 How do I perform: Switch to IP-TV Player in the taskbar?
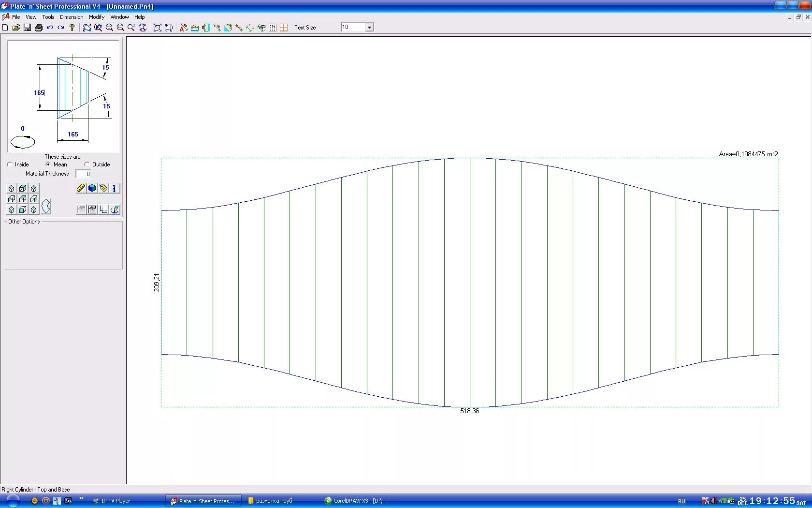coord(112,501)
